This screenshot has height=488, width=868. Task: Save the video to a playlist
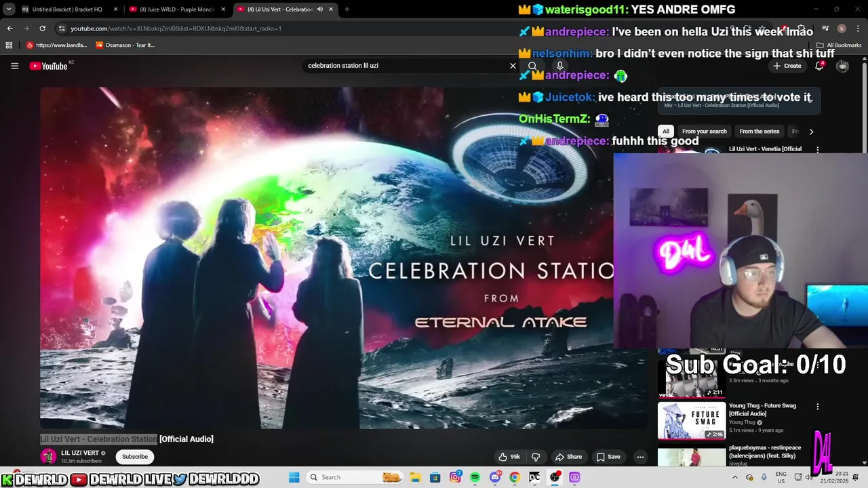coord(608,457)
